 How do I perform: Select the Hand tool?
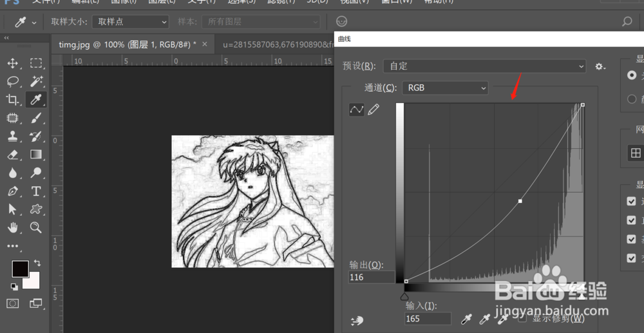pyautogui.click(x=13, y=227)
